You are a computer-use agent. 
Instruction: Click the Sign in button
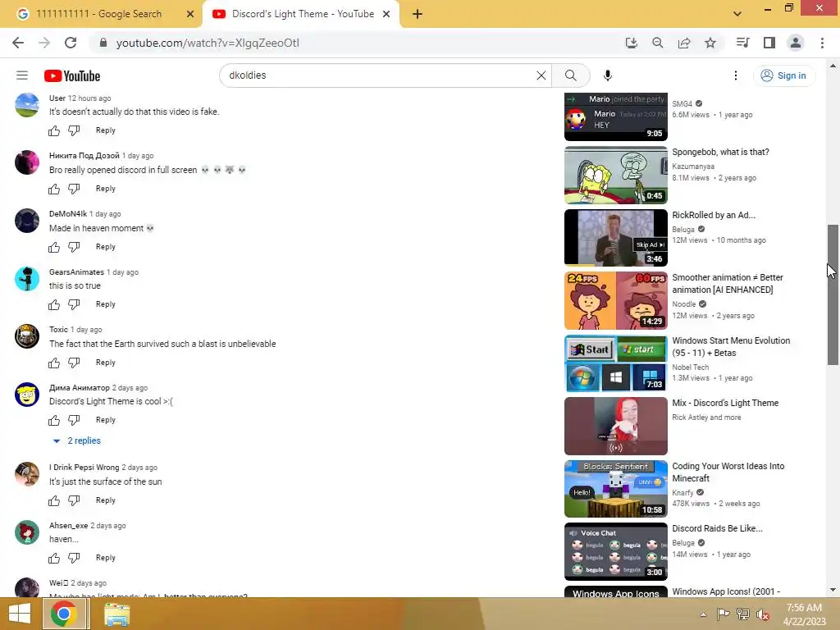point(783,75)
